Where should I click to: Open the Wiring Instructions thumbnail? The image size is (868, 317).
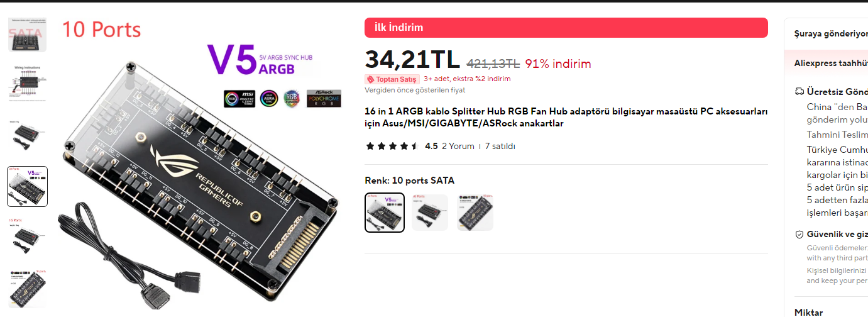pyautogui.click(x=27, y=83)
